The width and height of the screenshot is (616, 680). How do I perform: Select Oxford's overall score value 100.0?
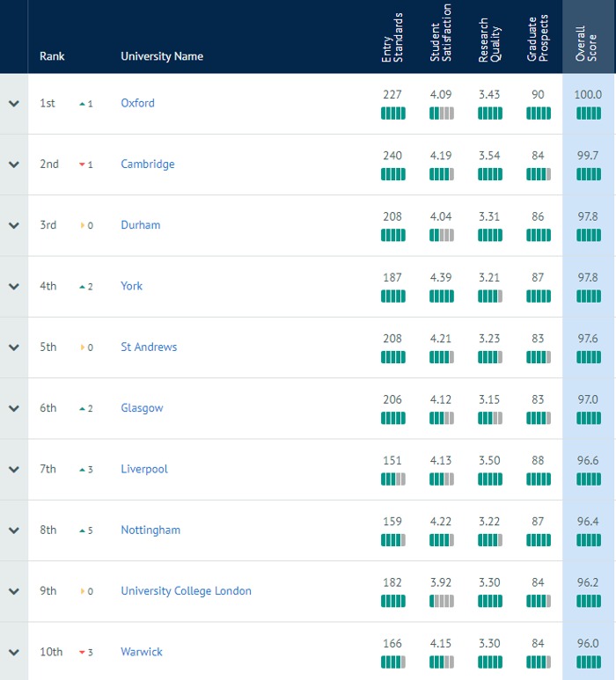coord(588,94)
